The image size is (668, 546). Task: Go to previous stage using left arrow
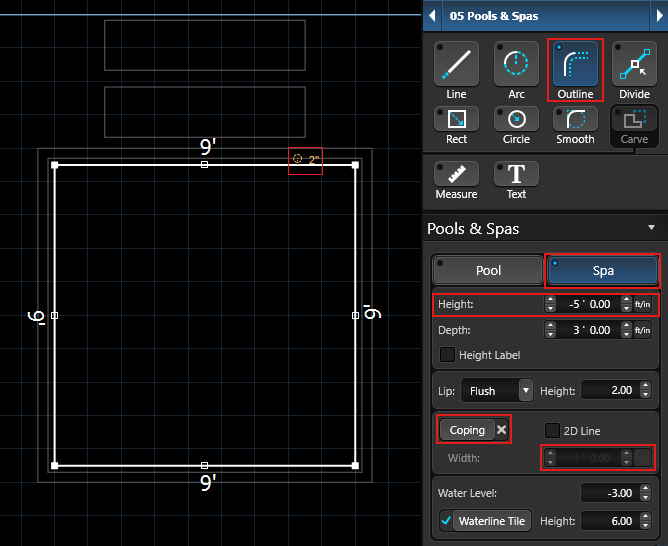(x=432, y=16)
